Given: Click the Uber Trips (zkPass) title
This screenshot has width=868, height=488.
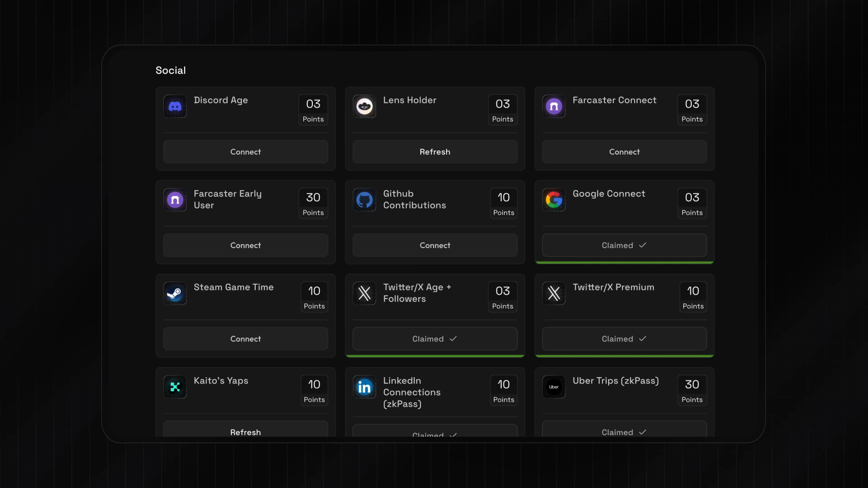Looking at the screenshot, I should [616, 381].
